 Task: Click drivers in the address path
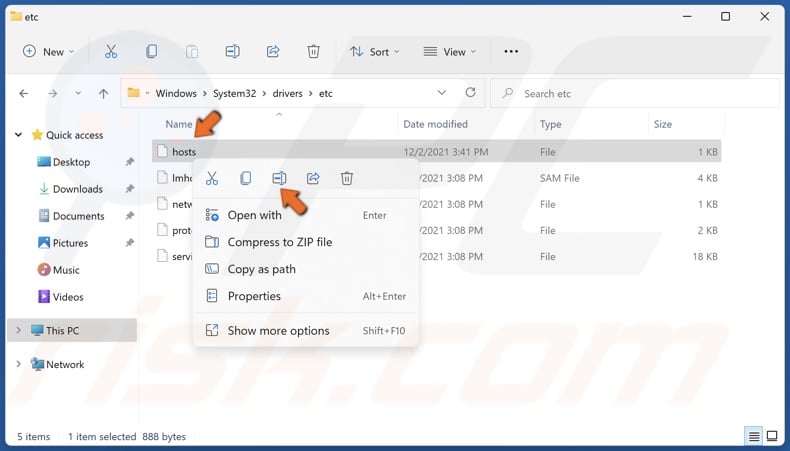click(x=287, y=93)
